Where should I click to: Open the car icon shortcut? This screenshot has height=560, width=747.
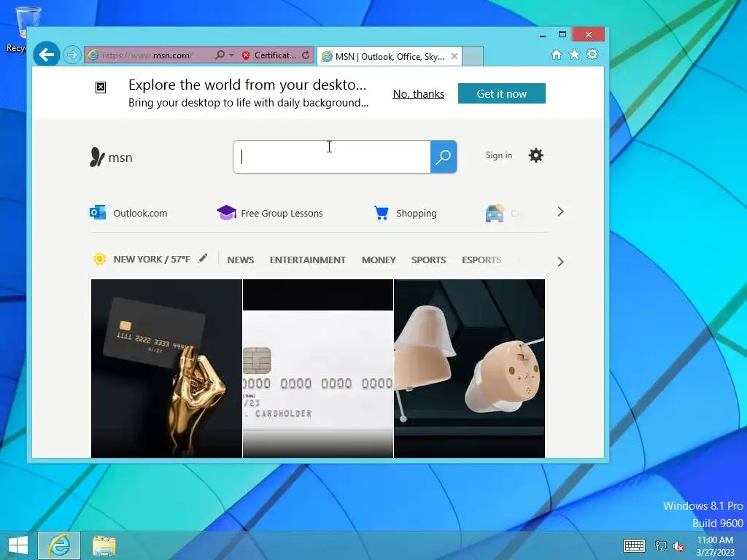pos(495,213)
